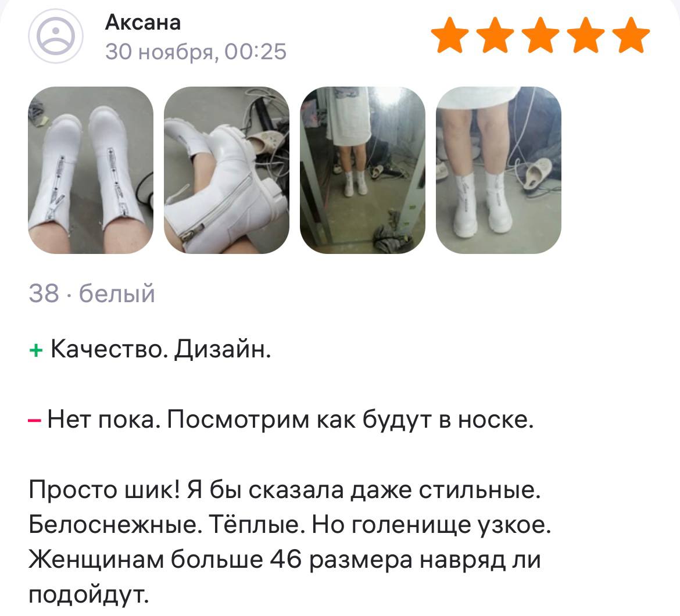This screenshot has height=616, width=680.
Task: Click the fourth orange rating star
Action: click(586, 35)
